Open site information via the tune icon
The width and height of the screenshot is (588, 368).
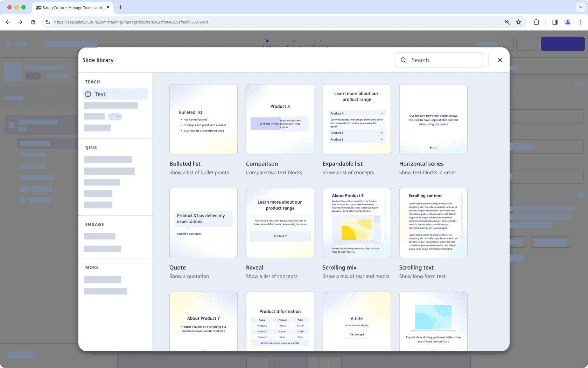pos(48,22)
